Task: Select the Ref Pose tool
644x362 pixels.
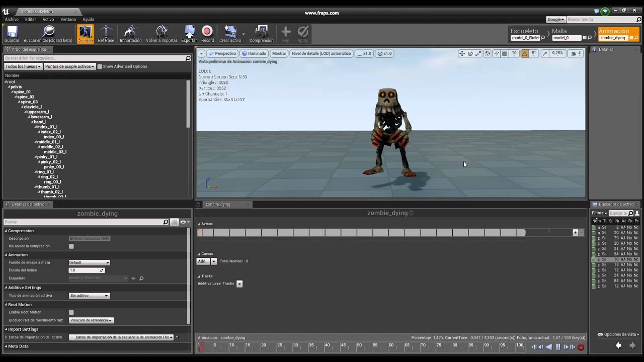Action: pyautogui.click(x=106, y=32)
